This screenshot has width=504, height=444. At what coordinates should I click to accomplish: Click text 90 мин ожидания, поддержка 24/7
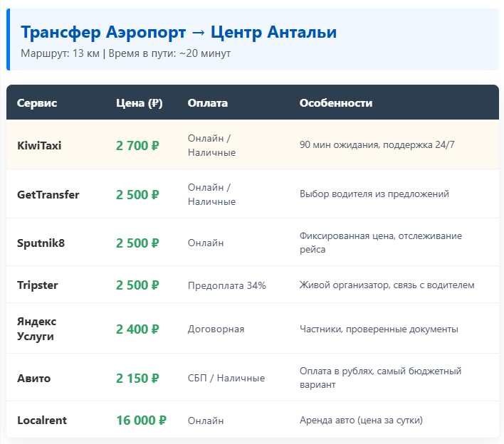coord(377,145)
